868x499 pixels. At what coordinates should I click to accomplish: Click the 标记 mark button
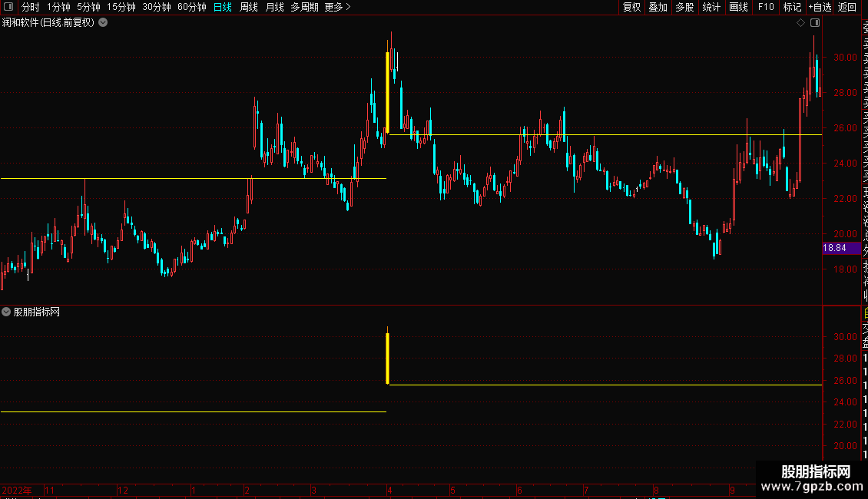click(792, 7)
